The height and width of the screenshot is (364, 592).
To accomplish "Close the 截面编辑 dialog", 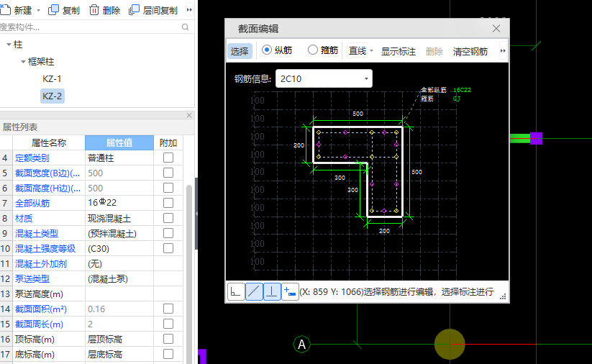I will tap(496, 28).
